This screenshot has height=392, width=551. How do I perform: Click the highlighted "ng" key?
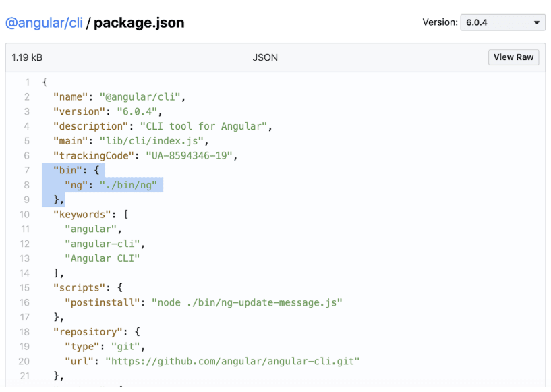pyautogui.click(x=76, y=186)
